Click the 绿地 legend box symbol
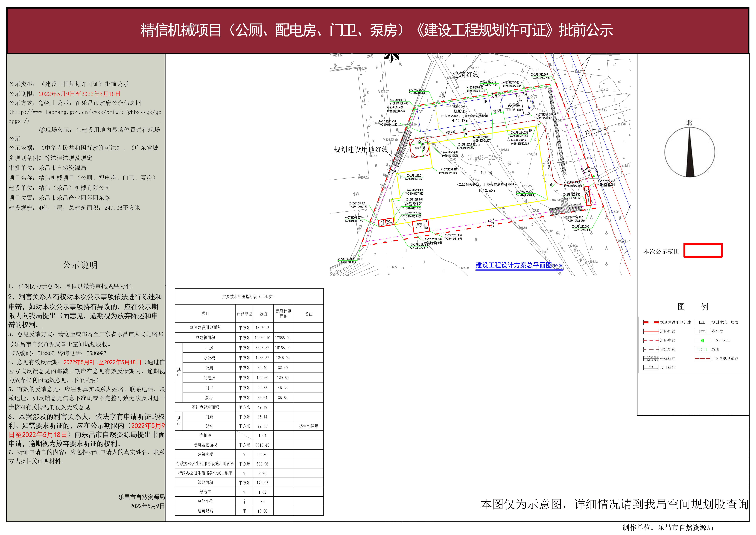Image resolution: width=756 pixels, height=535 pixels. (x=702, y=350)
